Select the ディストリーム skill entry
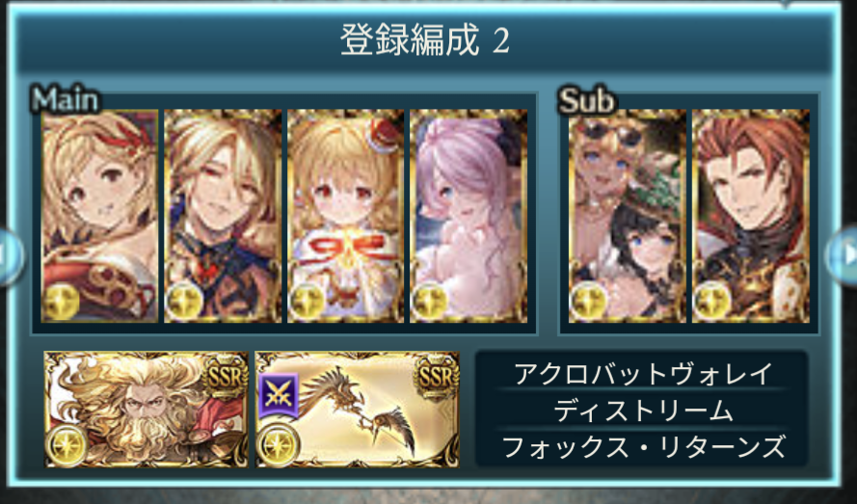Viewport: 857px width, 504px height. [x=643, y=411]
